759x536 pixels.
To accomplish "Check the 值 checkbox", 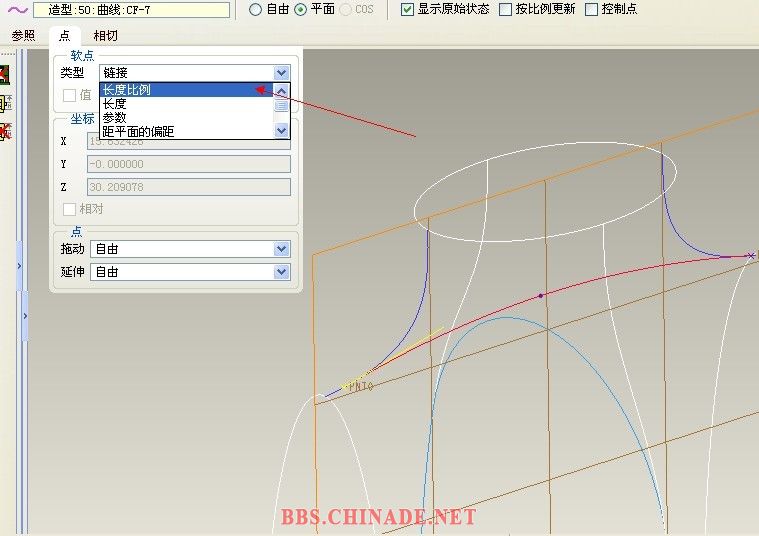I will pyautogui.click(x=69, y=95).
